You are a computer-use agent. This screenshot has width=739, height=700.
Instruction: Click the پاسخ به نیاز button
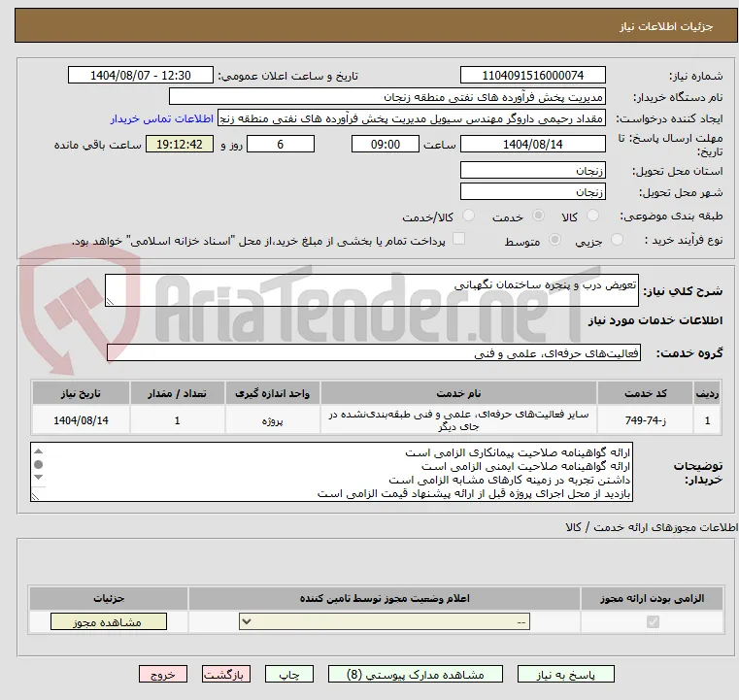click(x=565, y=674)
